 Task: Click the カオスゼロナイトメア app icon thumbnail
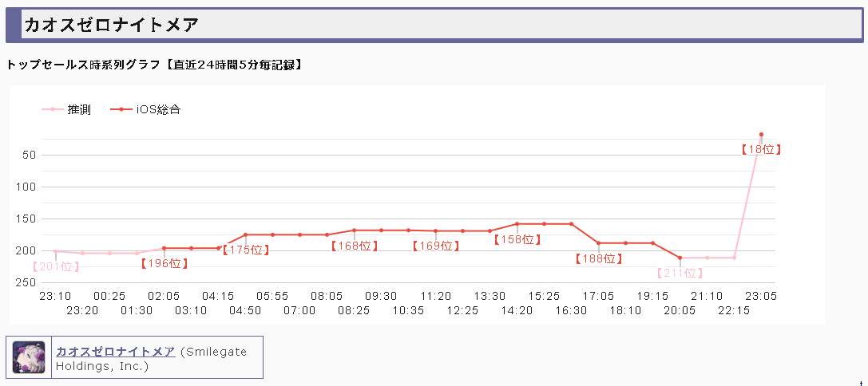[29, 356]
